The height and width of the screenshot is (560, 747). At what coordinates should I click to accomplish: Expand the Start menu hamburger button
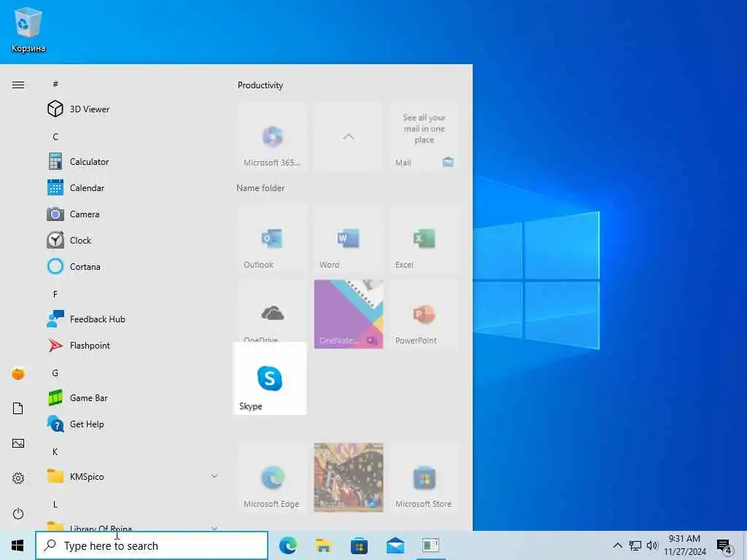[x=18, y=85]
